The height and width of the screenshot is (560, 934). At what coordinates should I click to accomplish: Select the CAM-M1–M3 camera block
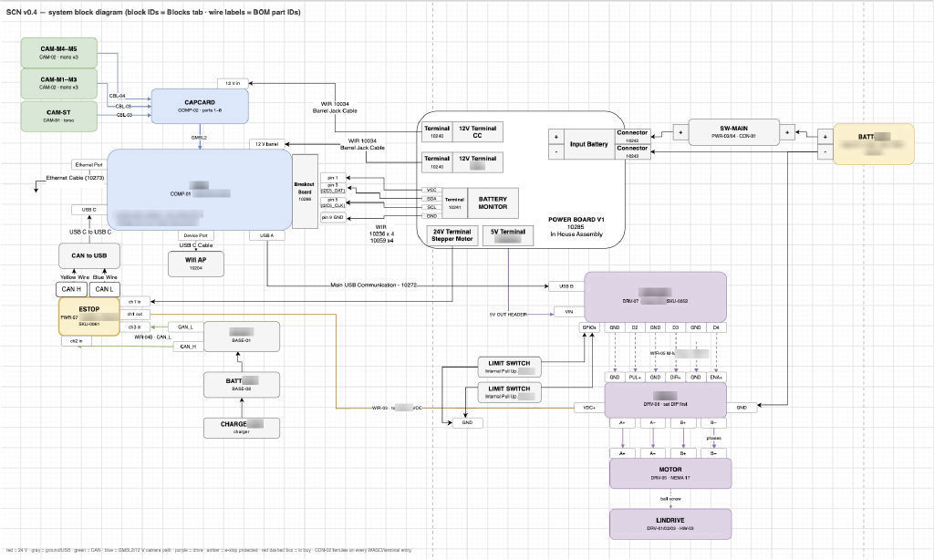pyautogui.click(x=59, y=83)
